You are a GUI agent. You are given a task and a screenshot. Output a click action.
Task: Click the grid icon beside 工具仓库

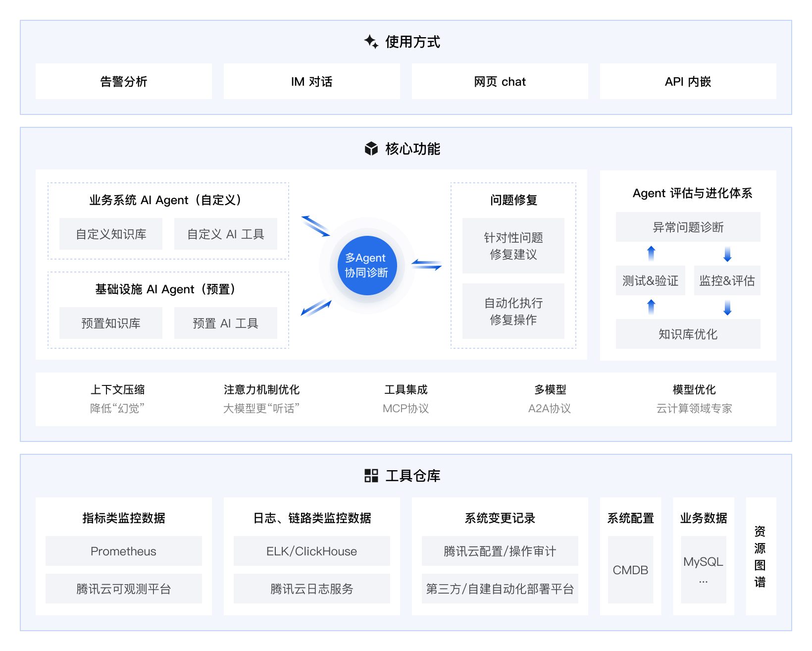371,476
